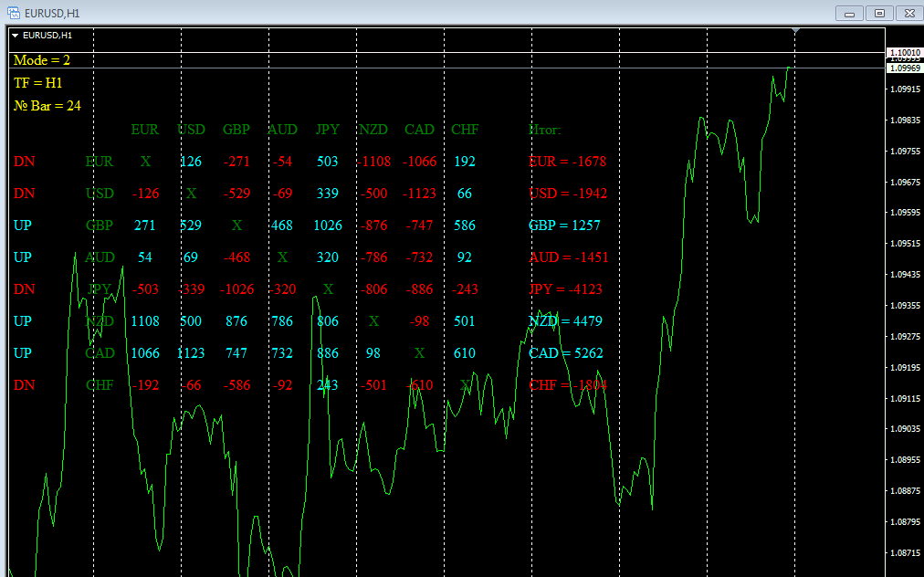924x577 pixels.
Task: Select the 'AUD = -1451' total
Action: click(x=569, y=257)
